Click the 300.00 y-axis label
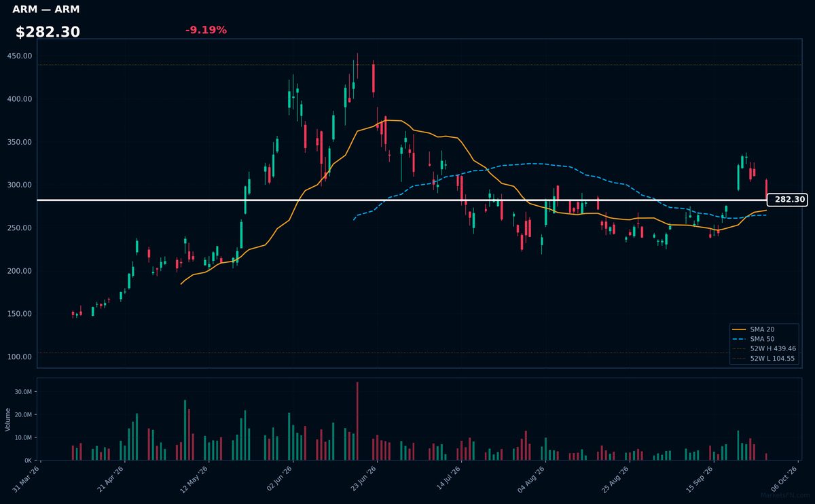 click(x=20, y=185)
